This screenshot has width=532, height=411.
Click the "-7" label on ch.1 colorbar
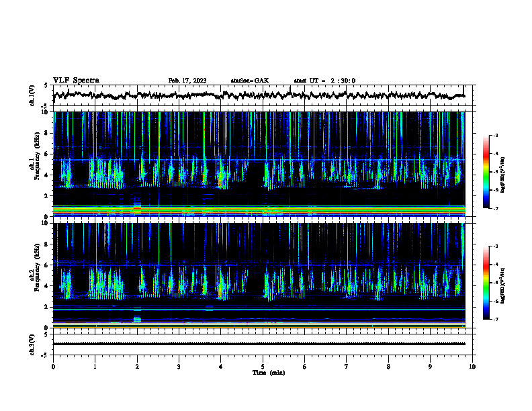click(x=496, y=208)
